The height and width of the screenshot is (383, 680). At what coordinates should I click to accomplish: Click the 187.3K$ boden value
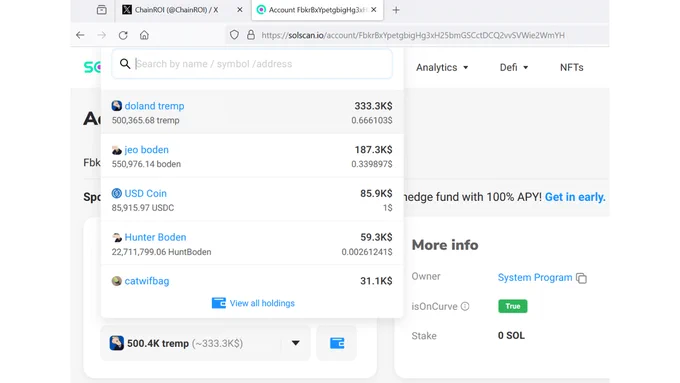pos(373,150)
